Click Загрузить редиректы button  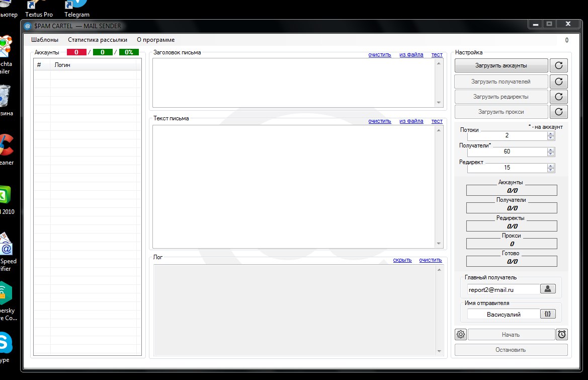[501, 97]
